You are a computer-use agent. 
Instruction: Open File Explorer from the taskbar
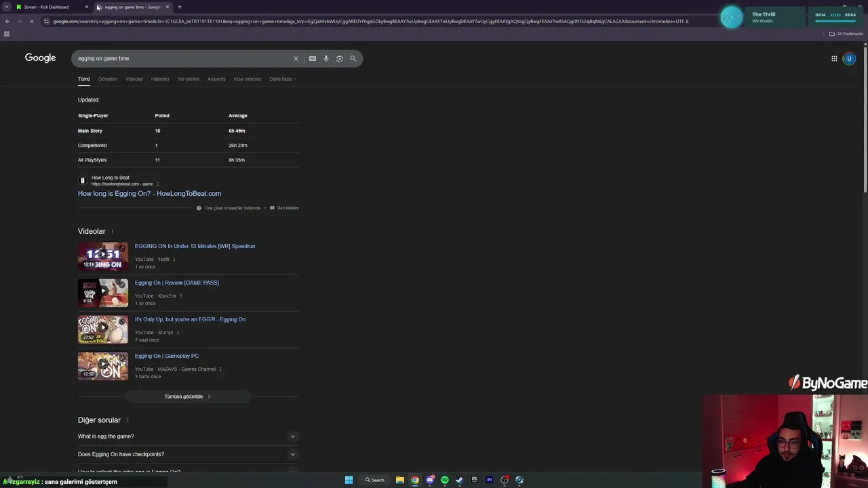point(400,480)
